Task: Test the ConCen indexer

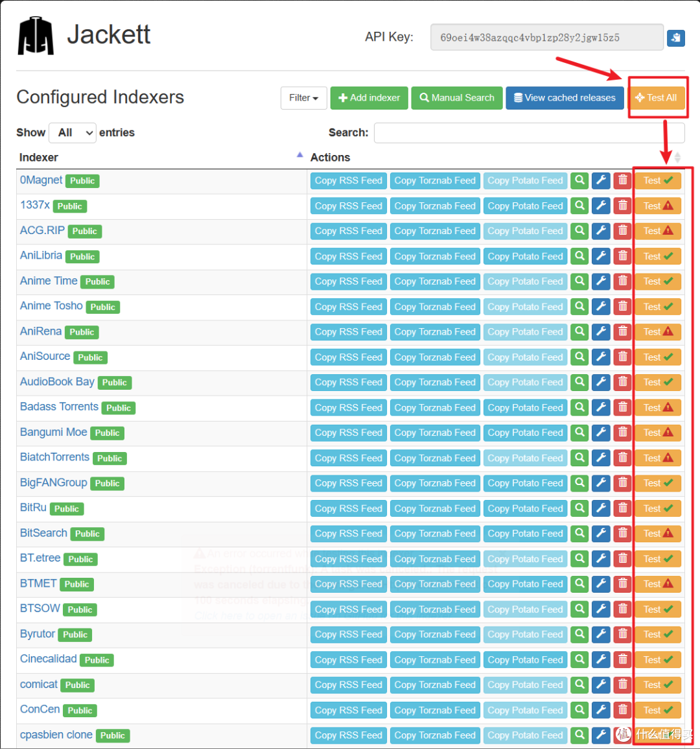Action: (658, 710)
